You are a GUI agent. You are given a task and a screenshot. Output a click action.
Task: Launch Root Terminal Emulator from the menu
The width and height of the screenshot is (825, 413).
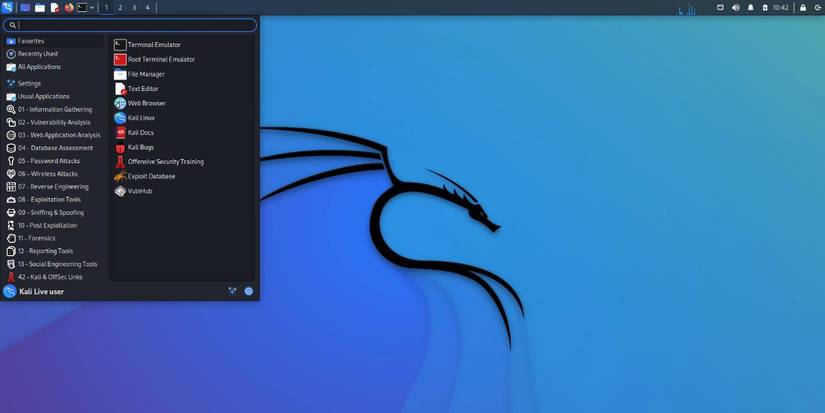point(161,59)
